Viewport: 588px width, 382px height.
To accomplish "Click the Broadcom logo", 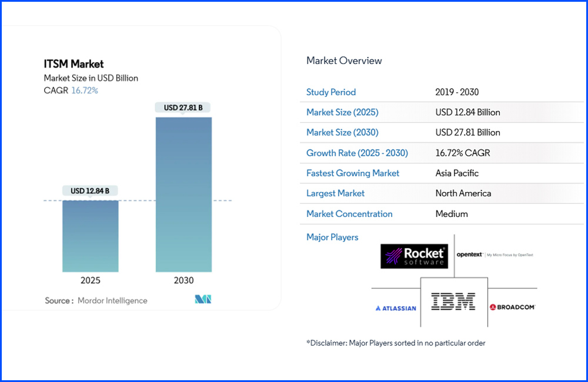I will pos(512,307).
